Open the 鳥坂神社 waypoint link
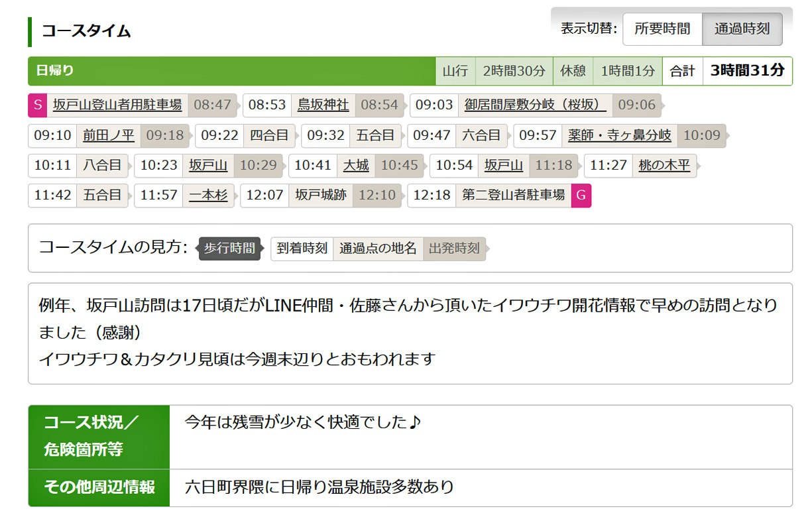This screenshot has height=521, width=812. point(323,105)
